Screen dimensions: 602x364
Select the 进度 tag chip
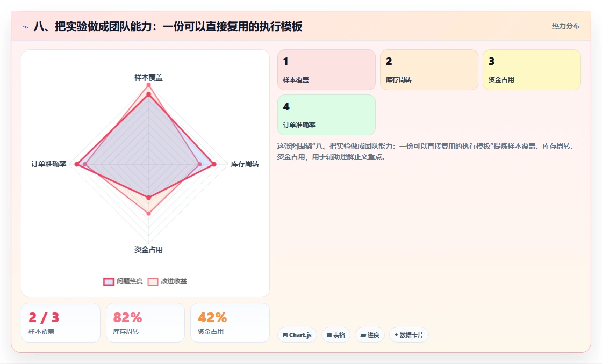pyautogui.click(x=370, y=335)
